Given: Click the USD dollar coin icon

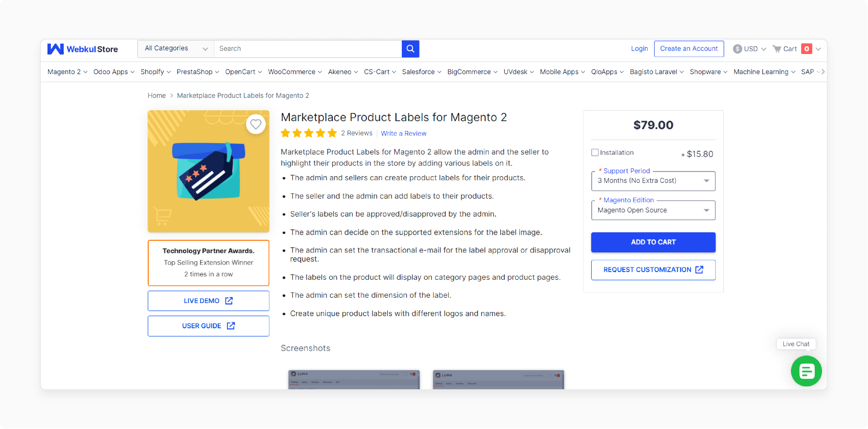Looking at the screenshot, I should point(737,49).
